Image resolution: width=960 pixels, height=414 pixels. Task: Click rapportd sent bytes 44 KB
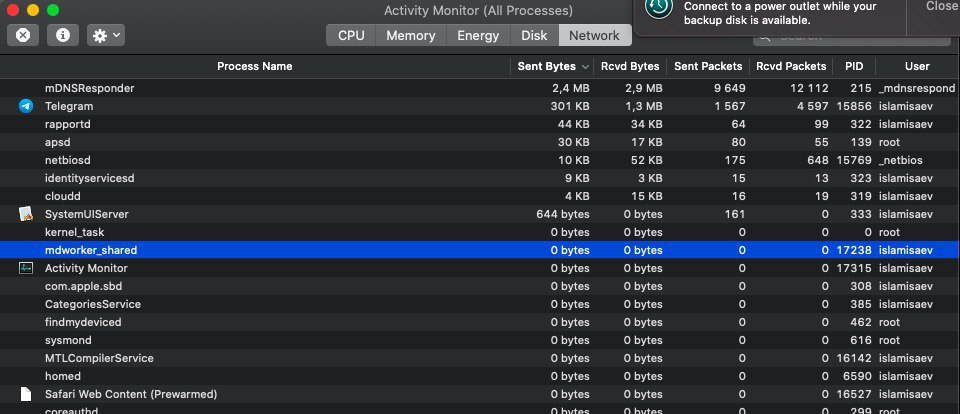574,124
